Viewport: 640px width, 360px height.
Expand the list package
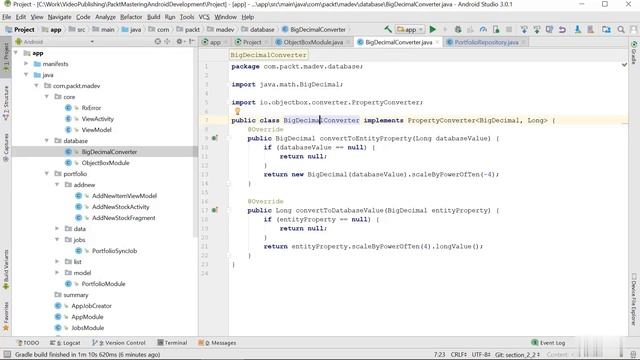(x=57, y=262)
